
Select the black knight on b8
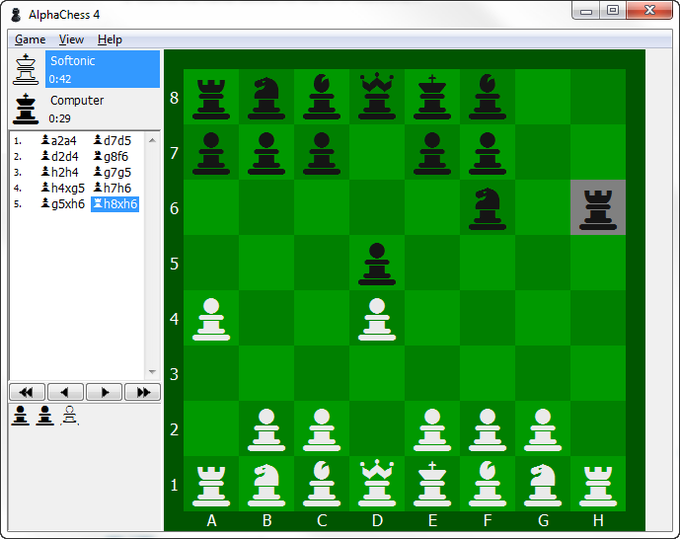[266, 97]
